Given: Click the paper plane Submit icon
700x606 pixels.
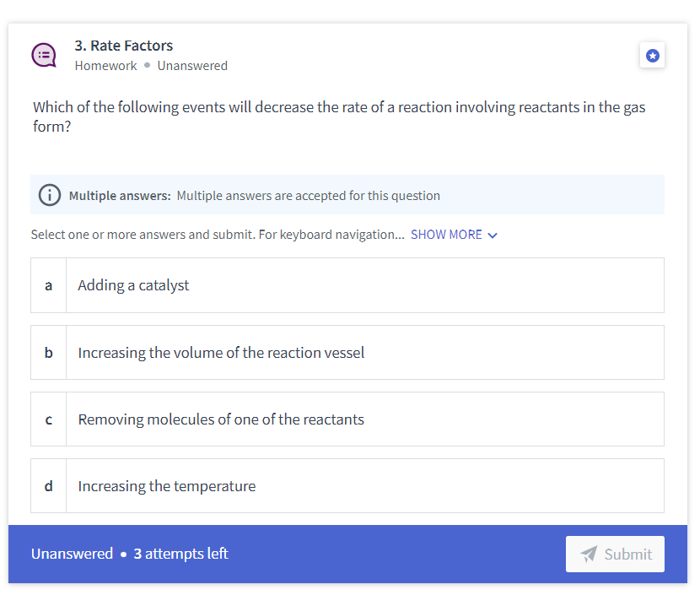Looking at the screenshot, I should coord(589,554).
